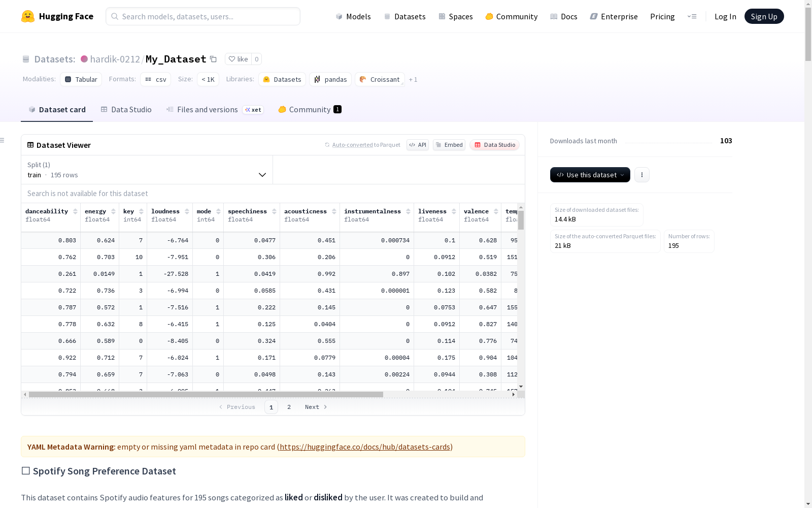Sort by the valence column

(496, 211)
